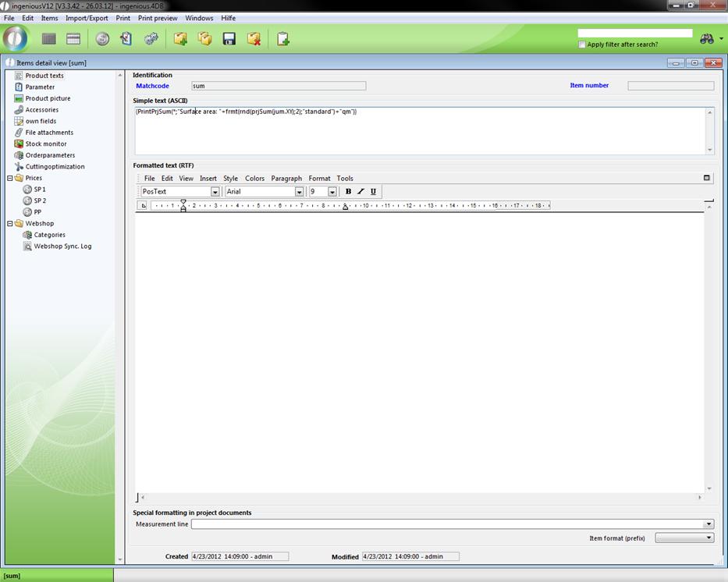Click the binoculars search icon
Image resolution: width=728 pixels, height=582 pixels.
pyautogui.click(x=707, y=39)
